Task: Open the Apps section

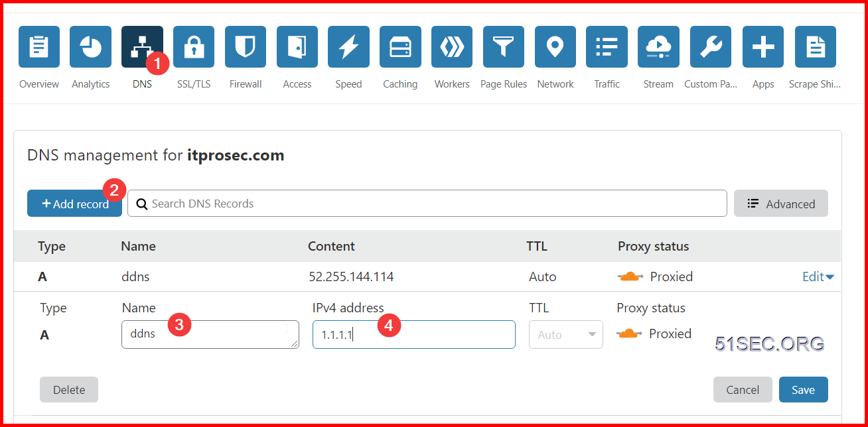Action: [763, 46]
